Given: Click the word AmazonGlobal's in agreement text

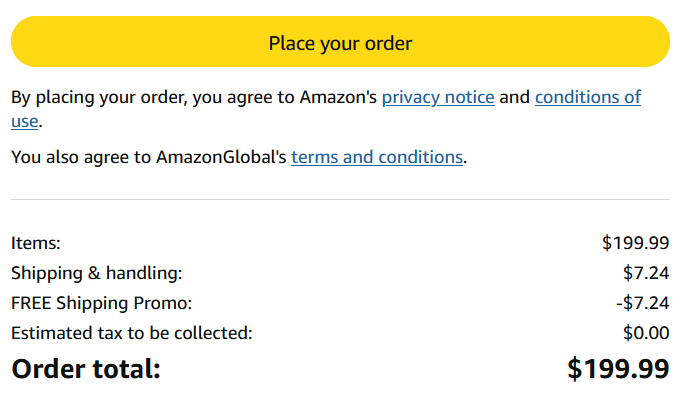Looking at the screenshot, I should 221,157.
